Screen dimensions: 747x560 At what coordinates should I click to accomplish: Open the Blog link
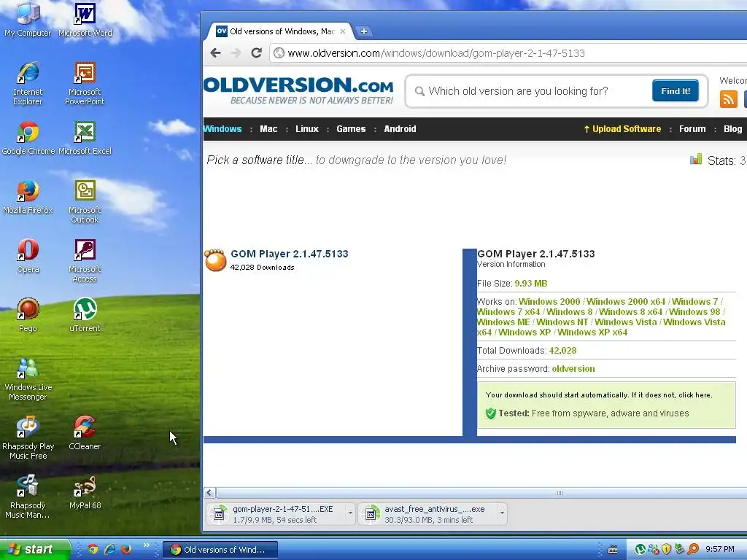pyautogui.click(x=732, y=129)
